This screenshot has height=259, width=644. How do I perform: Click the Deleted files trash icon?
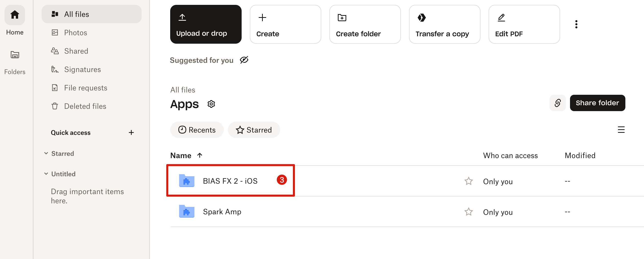[x=55, y=106]
